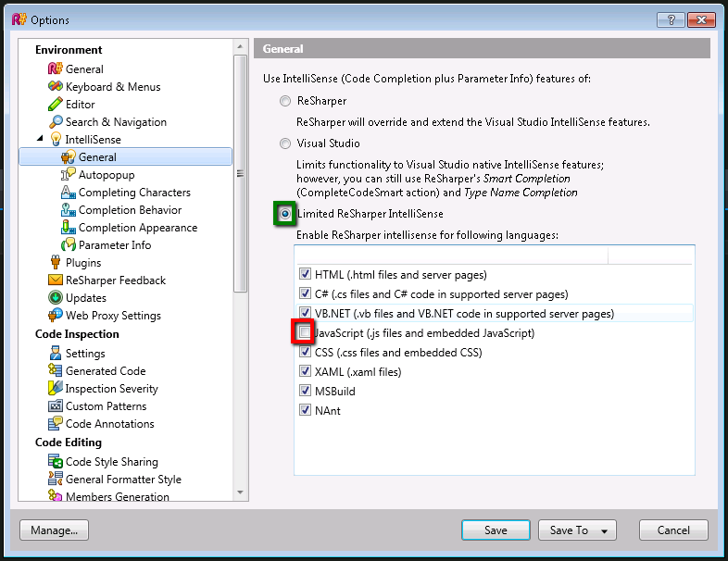Click the Completion Appearance icon
Screen dimensions: 728x561
(68, 228)
